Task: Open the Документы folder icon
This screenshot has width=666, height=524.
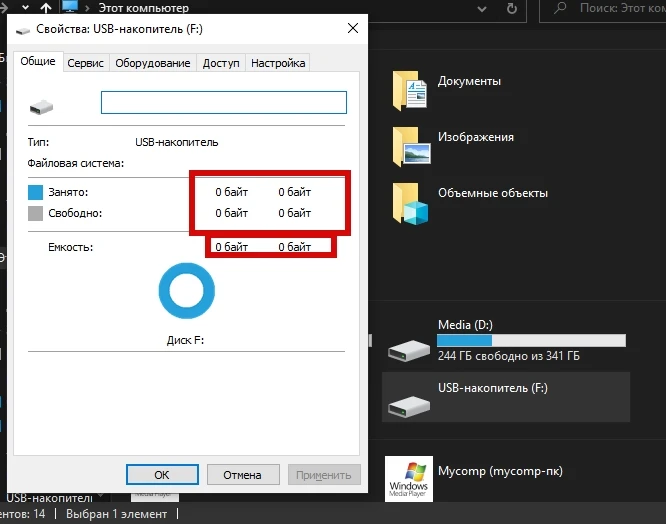Action: click(409, 90)
